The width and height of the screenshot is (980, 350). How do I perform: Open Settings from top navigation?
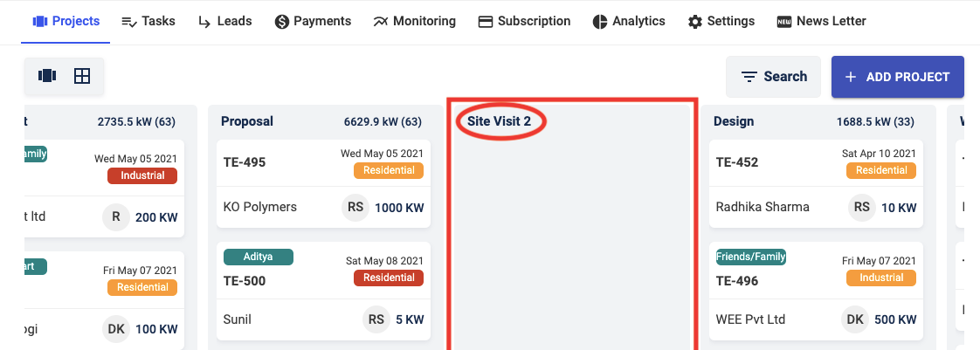point(721,21)
